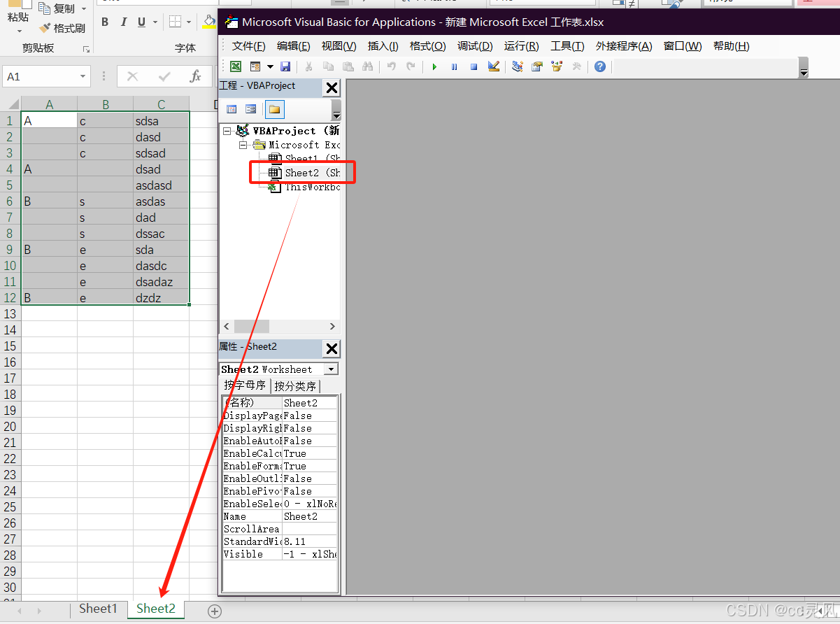Open the 视图(V) menu
The width and height of the screenshot is (840, 624).
[x=339, y=46]
